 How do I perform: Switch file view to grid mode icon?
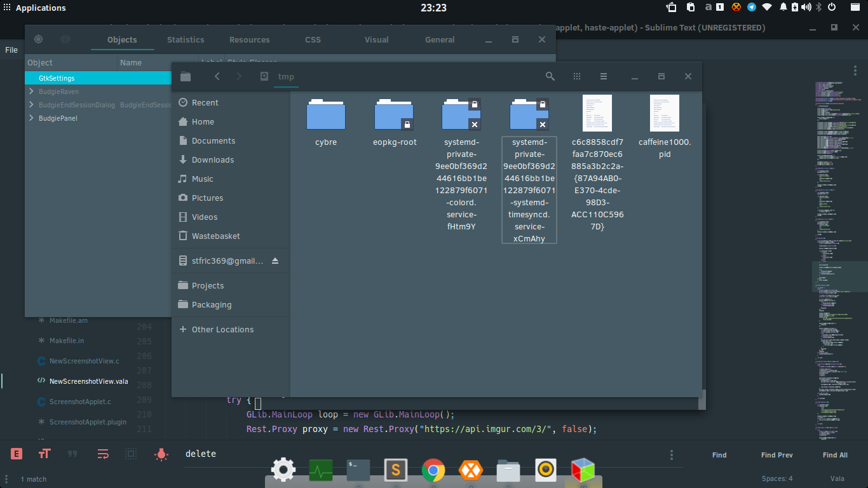(577, 76)
